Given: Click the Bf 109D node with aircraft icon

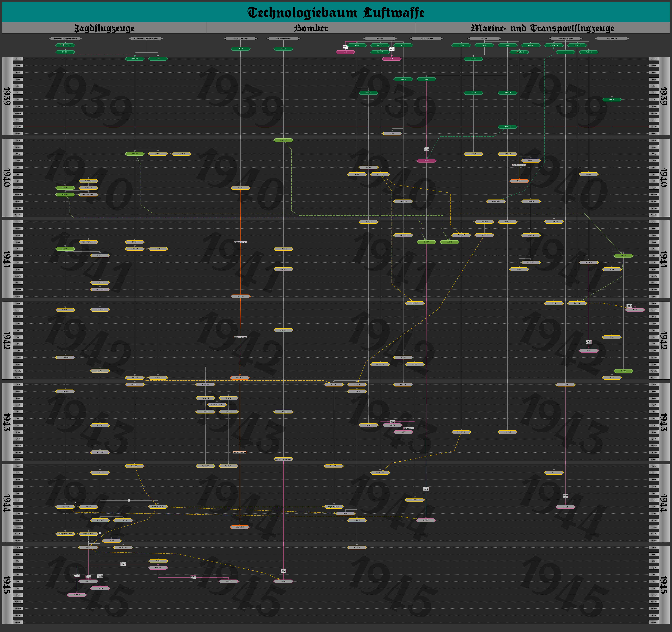Looking at the screenshot, I should [65, 45].
